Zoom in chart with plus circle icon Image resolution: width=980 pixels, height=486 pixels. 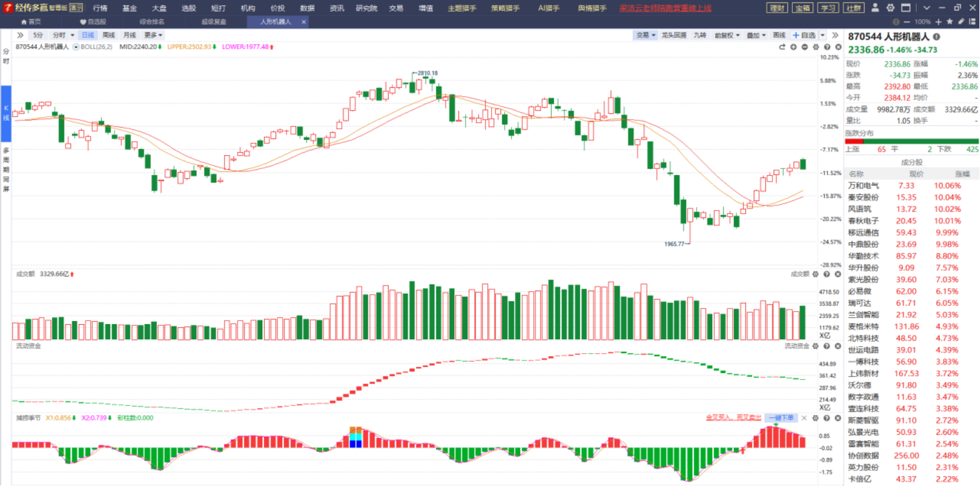click(x=794, y=47)
